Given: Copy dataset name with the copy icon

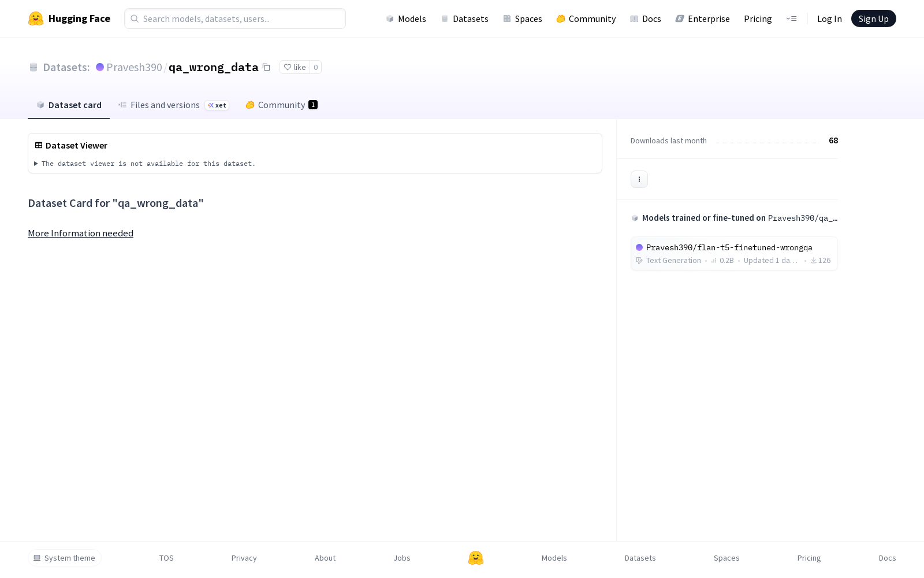Looking at the screenshot, I should 266,67.
